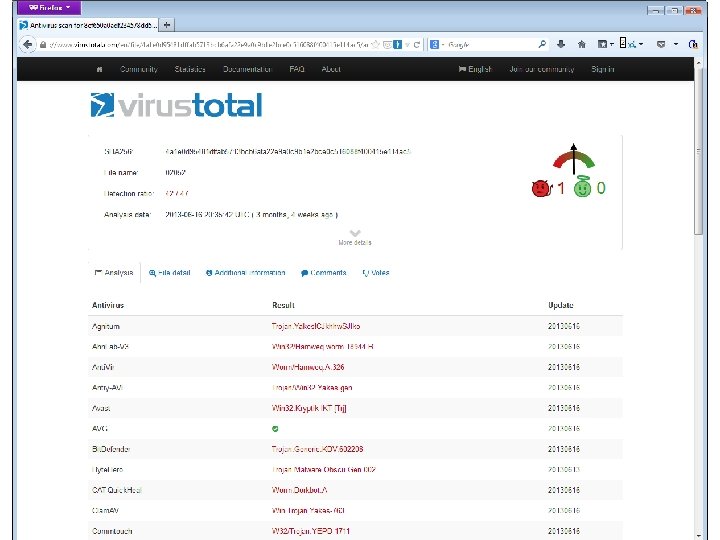Open the dropdown arrow beside envelope icon
The height and width of the screenshot is (540, 720).
tap(676, 45)
